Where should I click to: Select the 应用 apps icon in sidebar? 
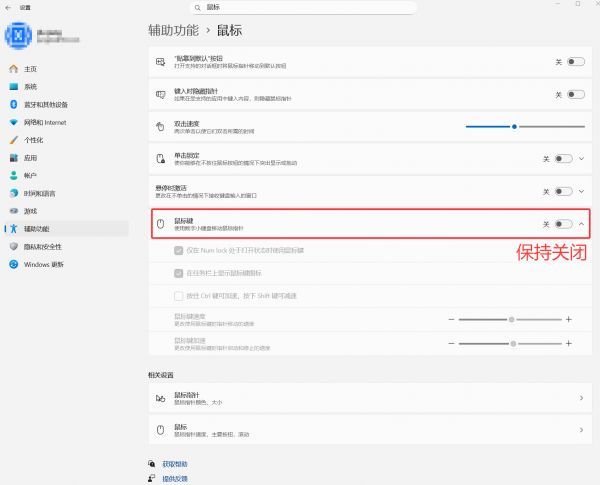(x=14, y=158)
